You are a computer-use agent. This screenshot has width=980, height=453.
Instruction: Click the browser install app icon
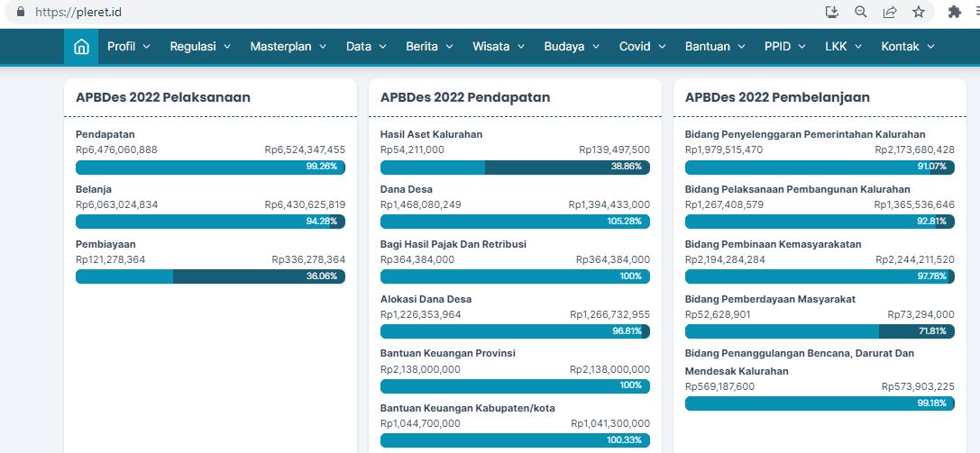pyautogui.click(x=832, y=12)
